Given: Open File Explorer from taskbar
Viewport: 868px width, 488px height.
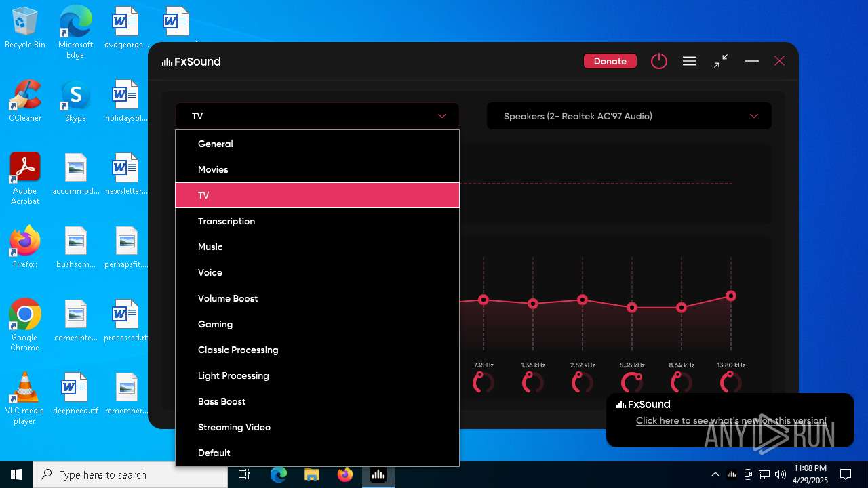Looking at the screenshot, I should pos(311,474).
